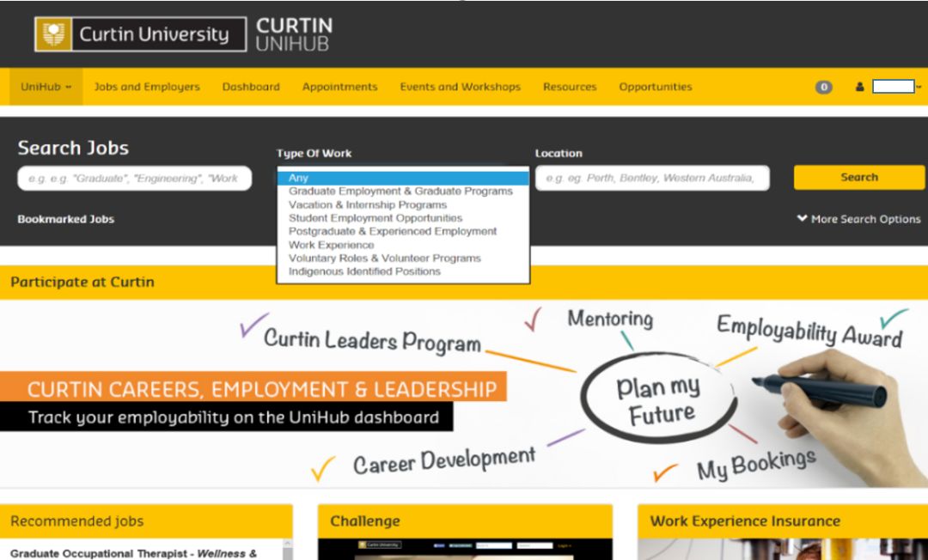This screenshot has width=928, height=560.
Task: Select Any in Type Of Work list
Action: point(403,178)
